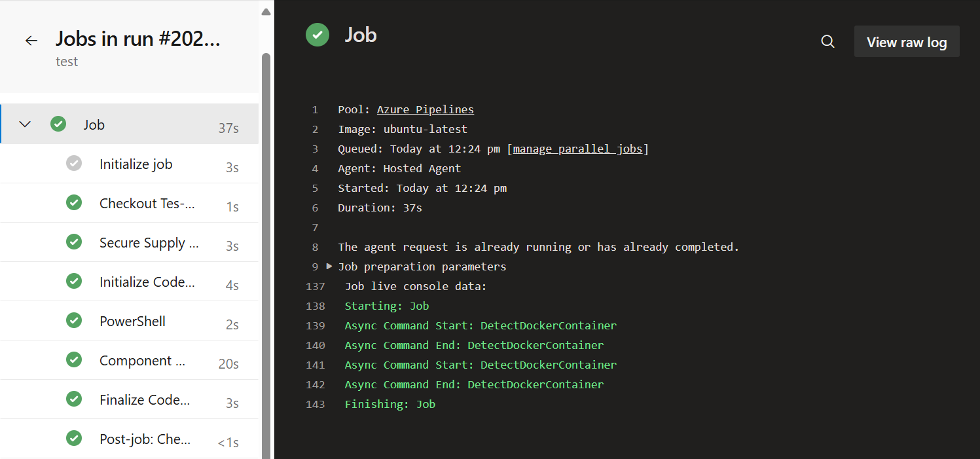Open the Azure Pipelines pool link
980x459 pixels.
point(425,109)
